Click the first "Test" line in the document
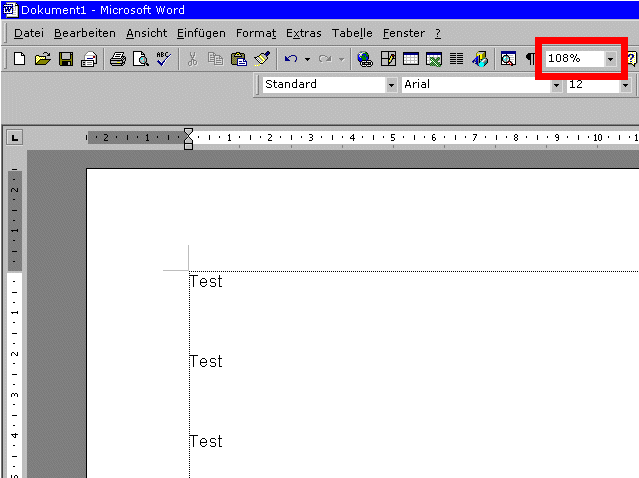 [206, 282]
